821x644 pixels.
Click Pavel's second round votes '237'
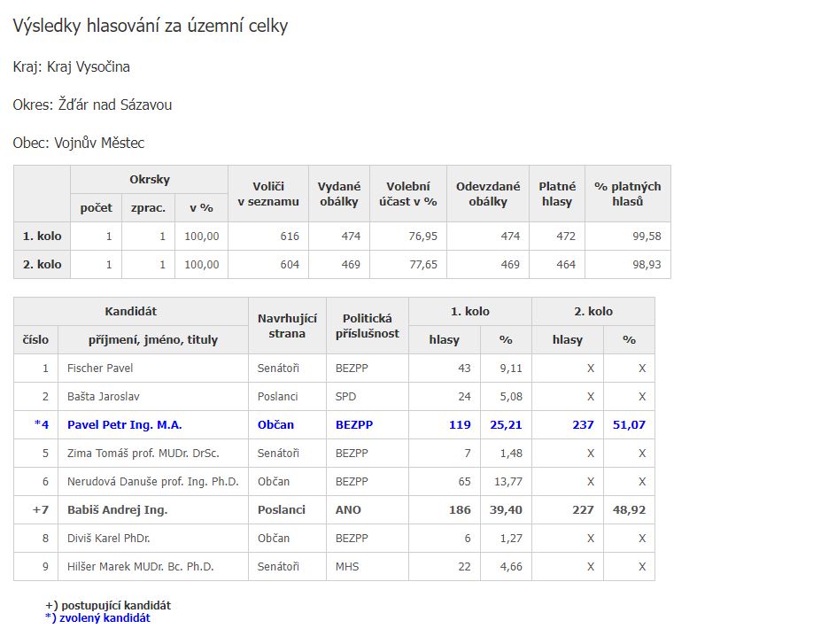pyautogui.click(x=583, y=424)
